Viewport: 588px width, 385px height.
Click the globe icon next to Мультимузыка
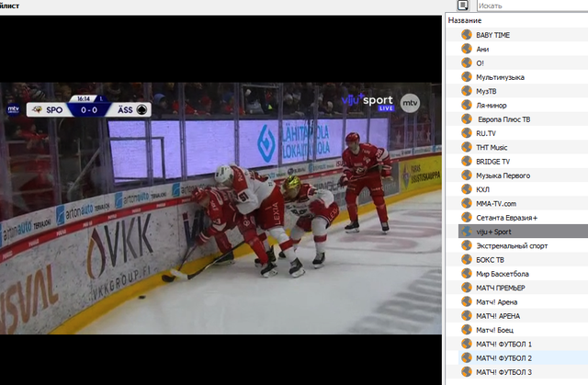tap(467, 77)
